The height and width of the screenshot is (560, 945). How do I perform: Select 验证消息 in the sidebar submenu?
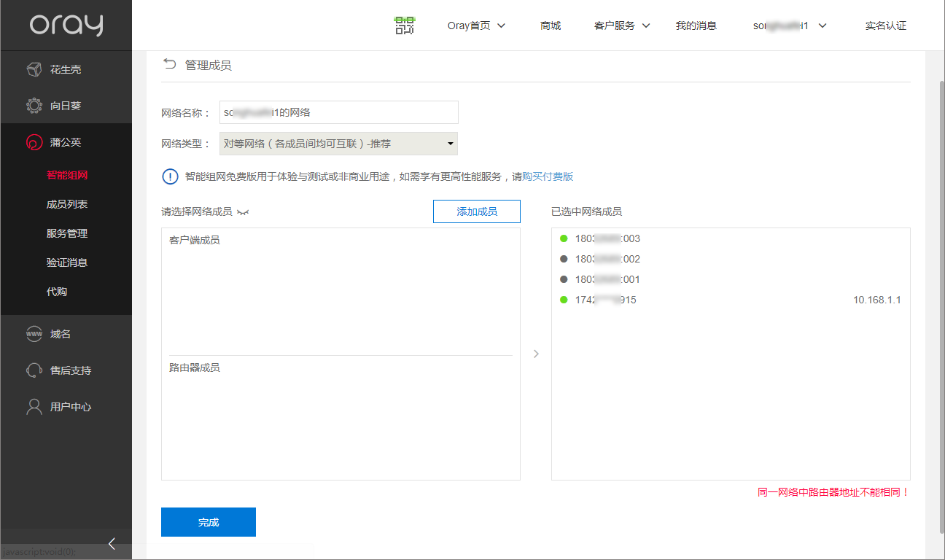(67, 262)
